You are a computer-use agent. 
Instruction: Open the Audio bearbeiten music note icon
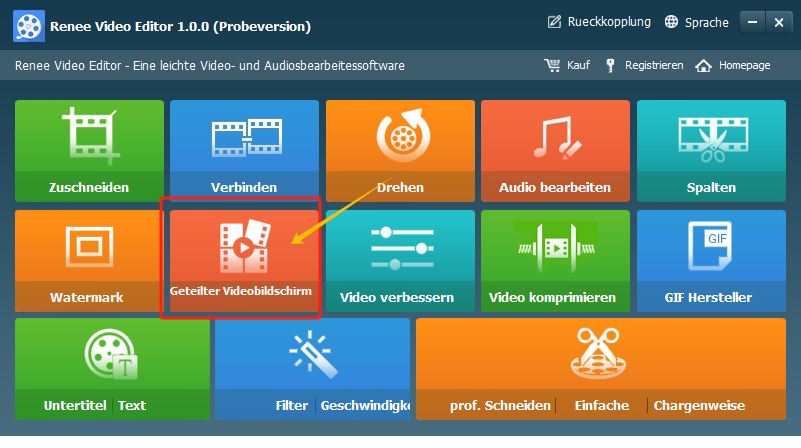[x=557, y=138]
